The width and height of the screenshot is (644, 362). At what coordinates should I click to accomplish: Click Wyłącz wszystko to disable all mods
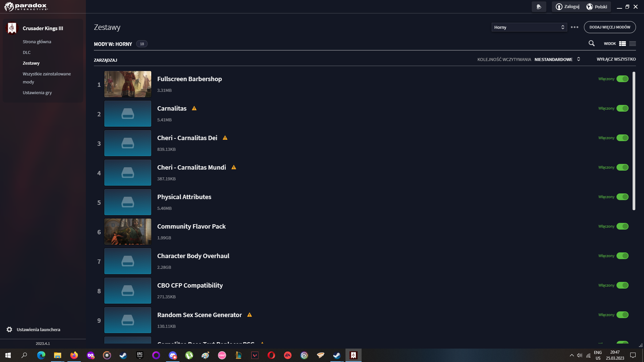pyautogui.click(x=616, y=59)
